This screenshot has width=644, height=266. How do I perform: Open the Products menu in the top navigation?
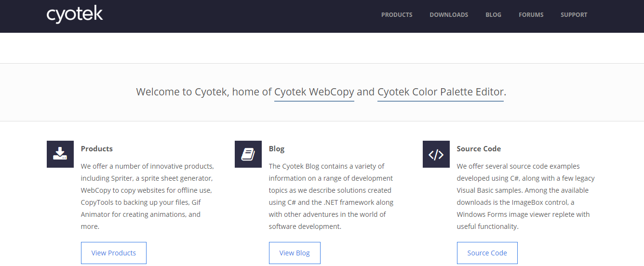397,15
